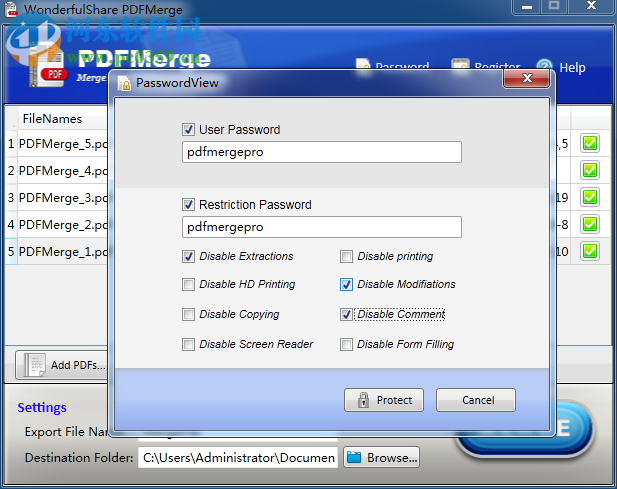Viewport: 617px width, 489px height.
Task: Click the Restriction Password text field
Action: coord(322,227)
